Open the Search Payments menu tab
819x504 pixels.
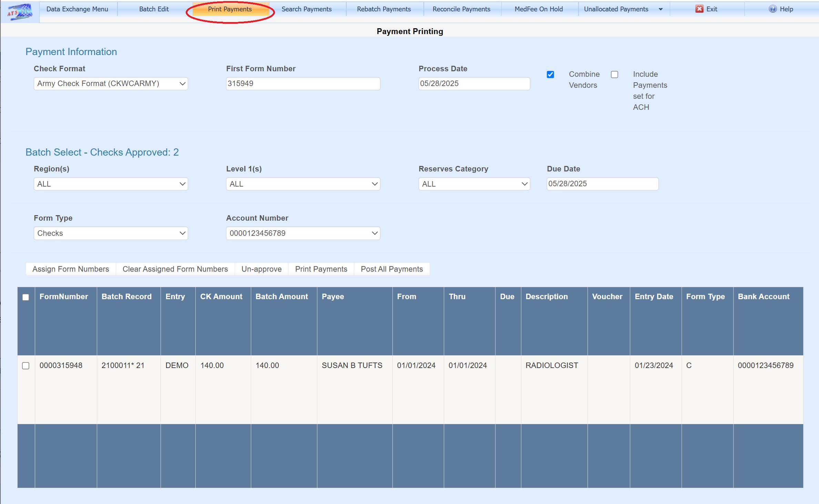306,9
